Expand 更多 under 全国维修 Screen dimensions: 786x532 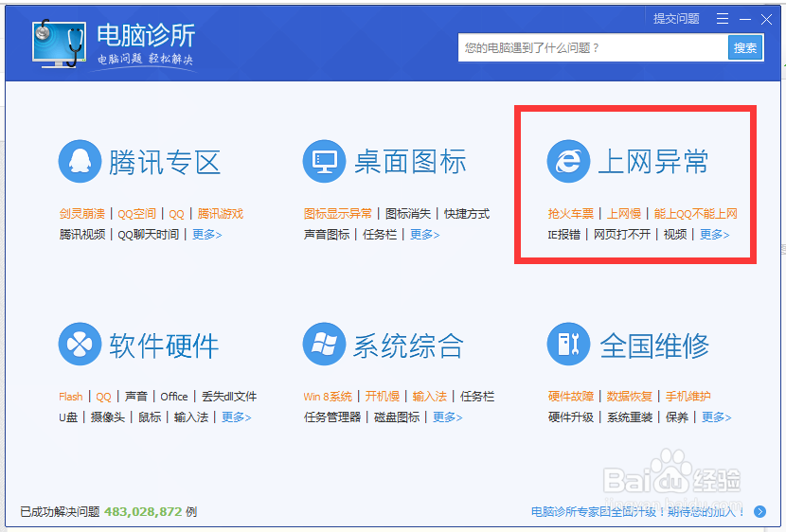coord(716,417)
